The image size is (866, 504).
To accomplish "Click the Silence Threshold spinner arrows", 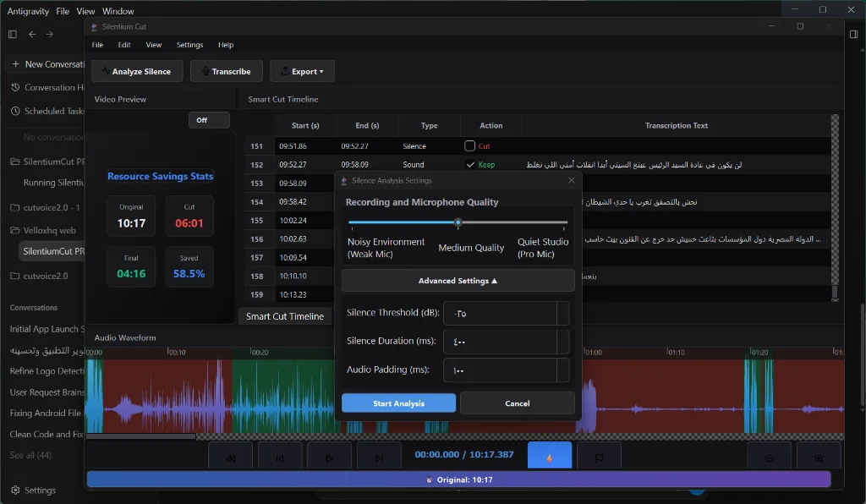I will point(562,313).
